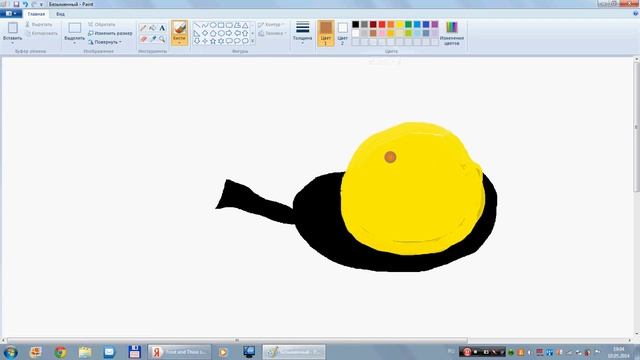Screen dimensions: 640x360
Task: Click Copy (Копировать) in the clipboard group
Action: (41, 33)
